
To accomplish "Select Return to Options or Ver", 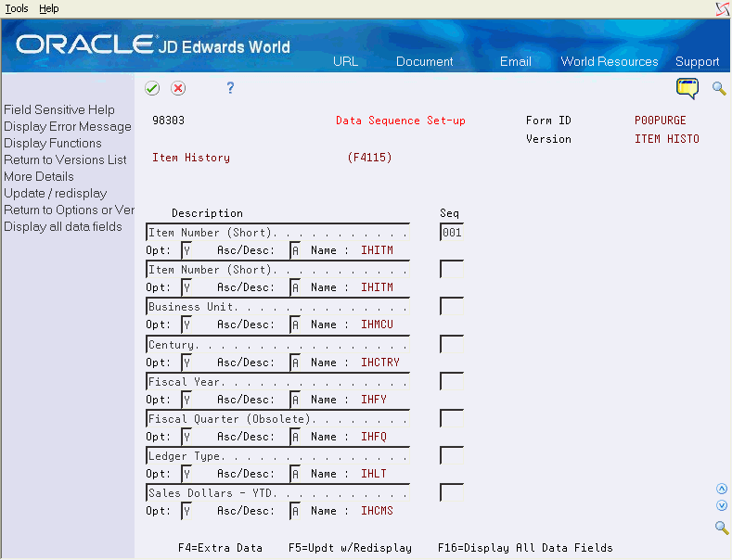I will click(69, 210).
